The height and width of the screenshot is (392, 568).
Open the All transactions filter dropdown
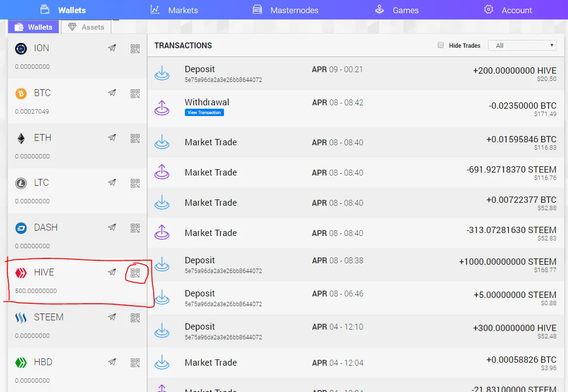coord(522,45)
